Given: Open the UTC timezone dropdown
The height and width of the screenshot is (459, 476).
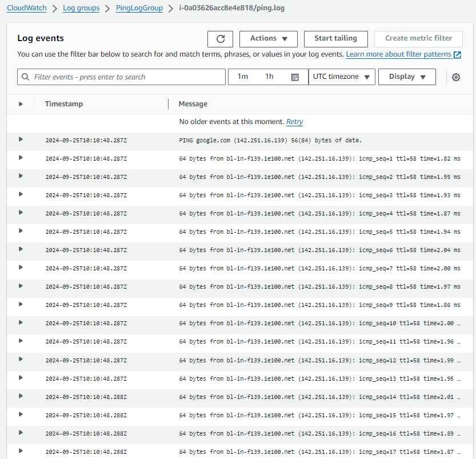Looking at the screenshot, I should (342, 76).
